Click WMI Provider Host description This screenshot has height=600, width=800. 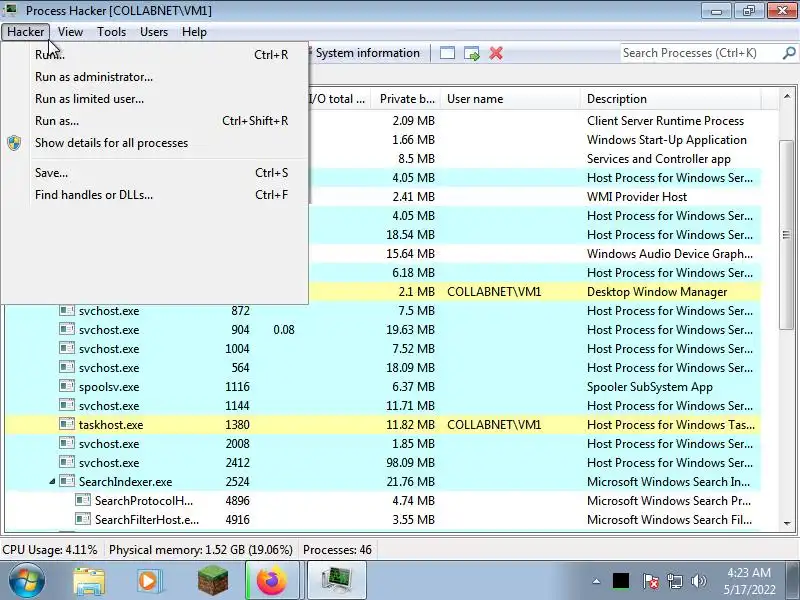(637, 196)
